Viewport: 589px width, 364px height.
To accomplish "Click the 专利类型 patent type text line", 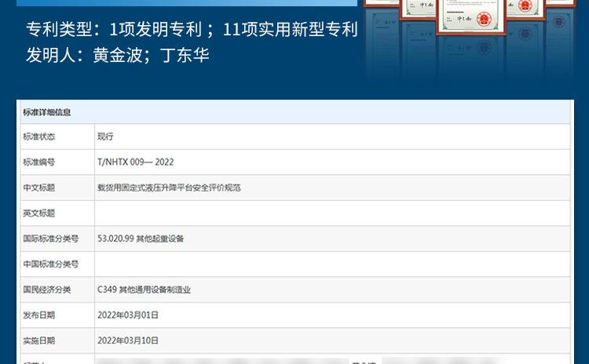I will pos(192,30).
